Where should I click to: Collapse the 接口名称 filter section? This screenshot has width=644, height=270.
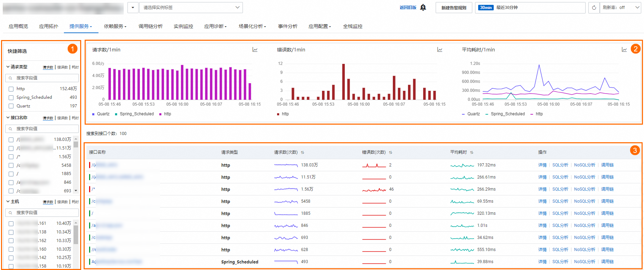(8, 118)
